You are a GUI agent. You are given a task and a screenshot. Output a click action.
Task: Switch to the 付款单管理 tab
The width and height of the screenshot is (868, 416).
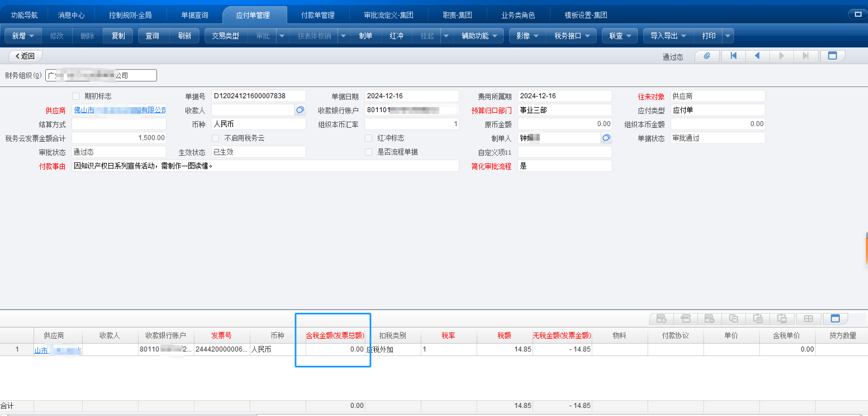click(x=317, y=15)
